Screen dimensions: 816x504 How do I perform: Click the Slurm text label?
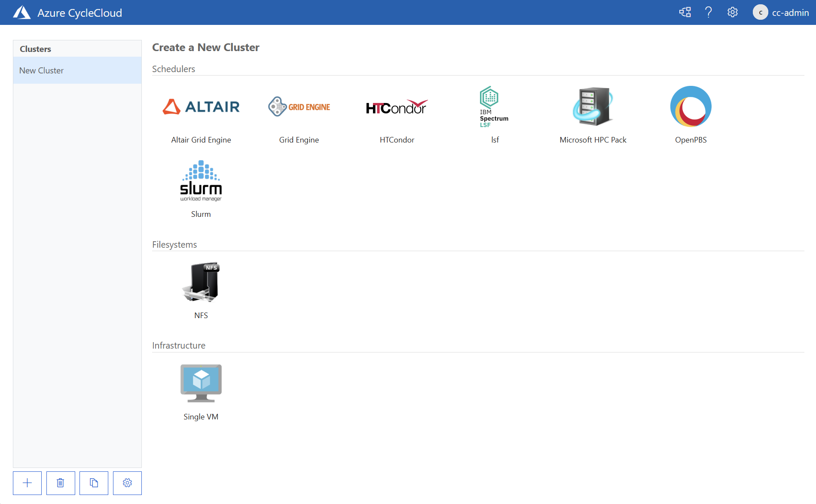pyautogui.click(x=201, y=214)
